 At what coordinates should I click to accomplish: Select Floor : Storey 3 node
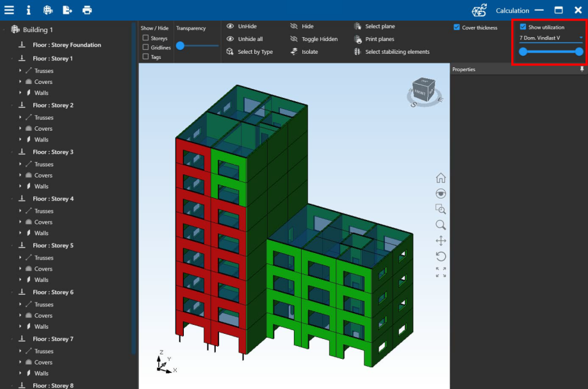(x=53, y=152)
